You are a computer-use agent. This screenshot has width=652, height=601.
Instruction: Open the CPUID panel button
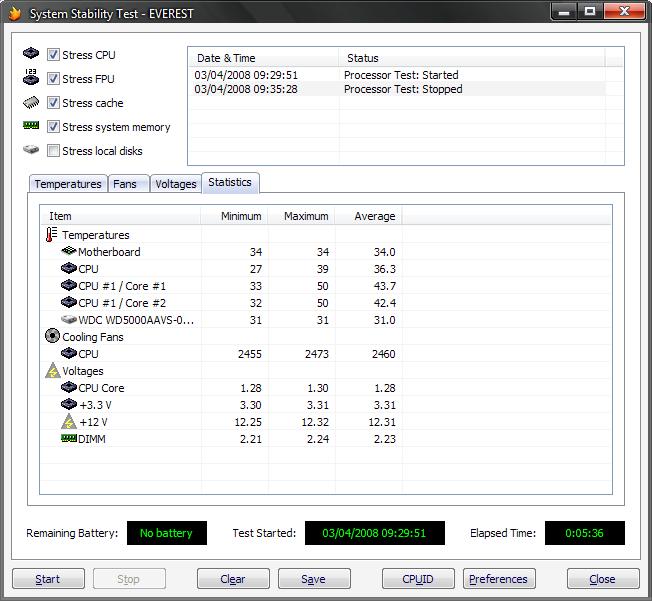tap(418, 579)
